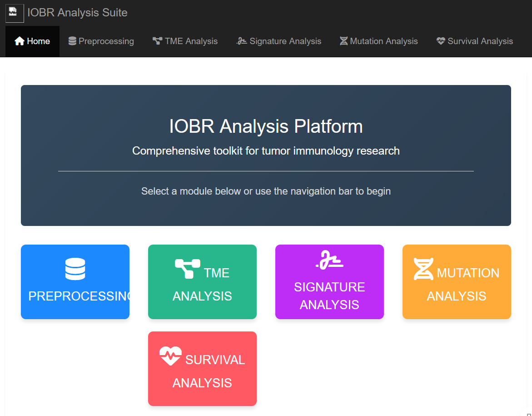Click the network diagram icon beside TME Analysis tab
The width and height of the screenshot is (532, 416).
point(158,41)
